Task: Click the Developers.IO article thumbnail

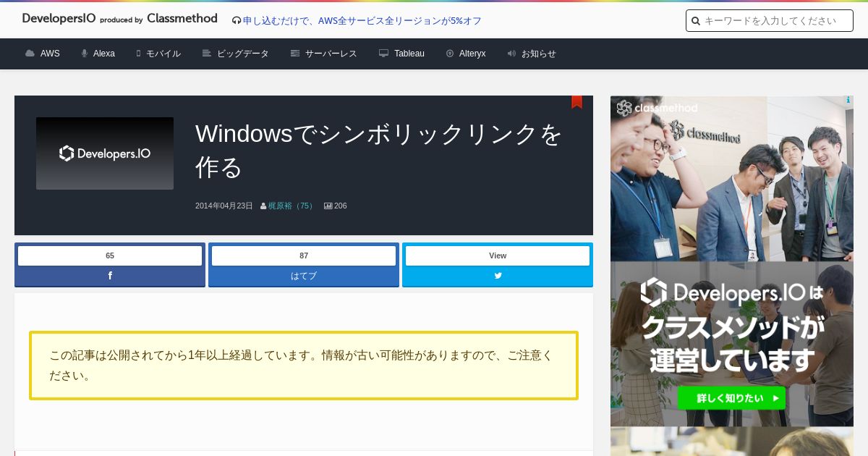Action: 105,153
